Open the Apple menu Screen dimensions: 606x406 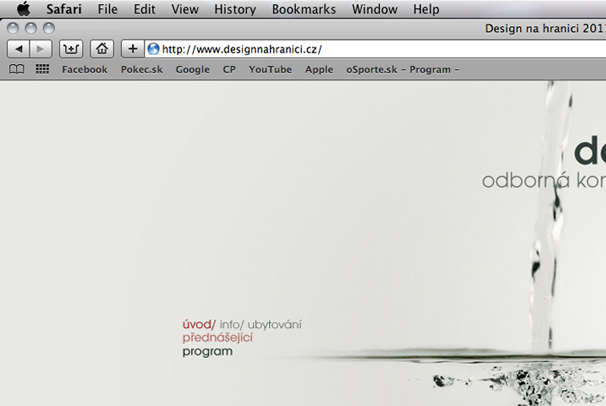click(23, 9)
